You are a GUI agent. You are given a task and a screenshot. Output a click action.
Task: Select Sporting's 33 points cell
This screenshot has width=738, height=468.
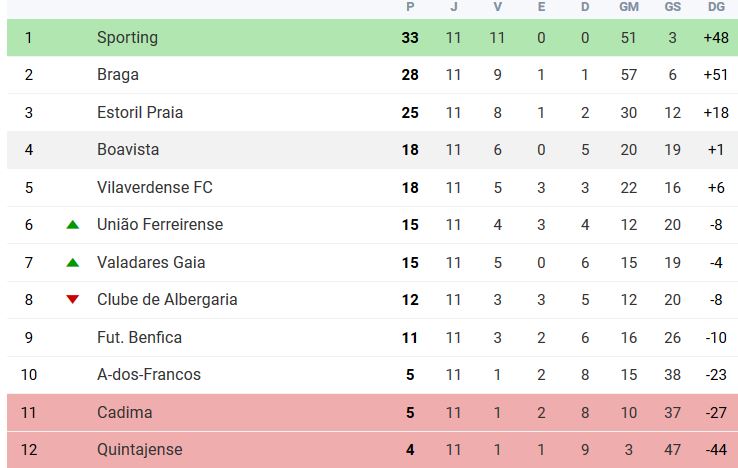coord(410,38)
